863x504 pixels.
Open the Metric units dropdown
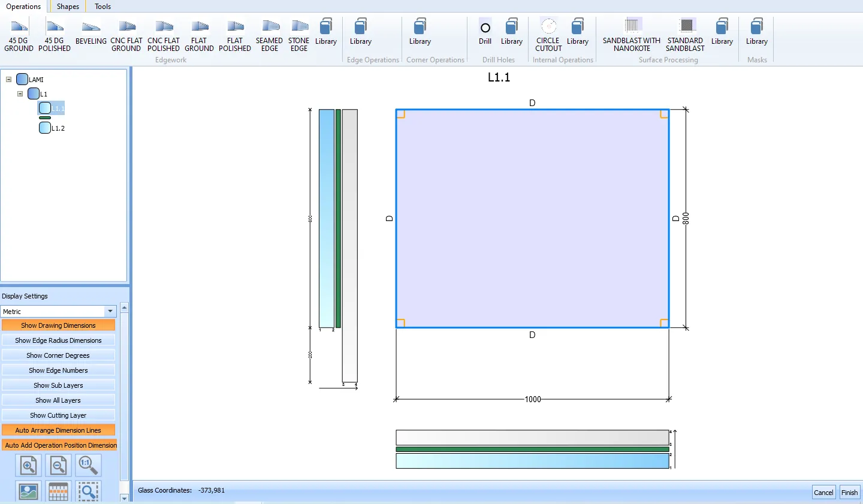pos(110,312)
